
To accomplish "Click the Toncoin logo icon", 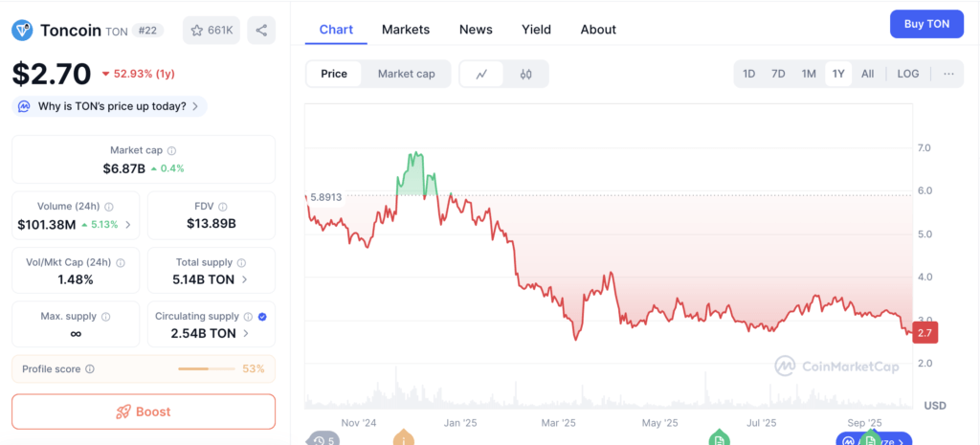I will tap(23, 30).
